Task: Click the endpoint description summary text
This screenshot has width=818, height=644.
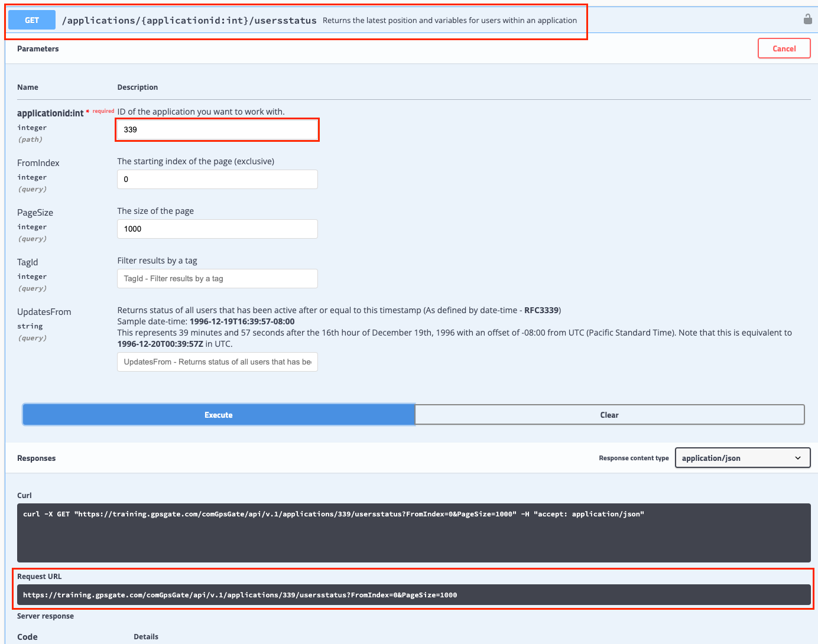Action: tap(449, 21)
